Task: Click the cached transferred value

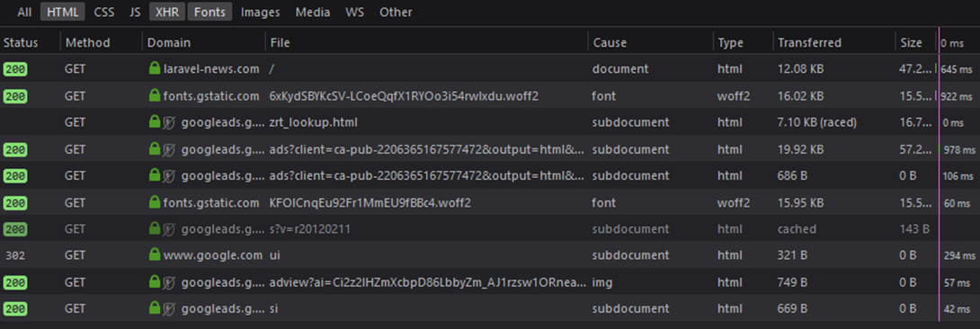Action: coord(797,229)
